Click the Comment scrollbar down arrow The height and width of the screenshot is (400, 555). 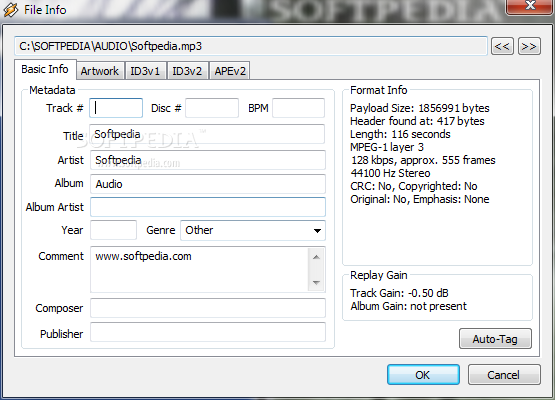pyautogui.click(x=316, y=282)
